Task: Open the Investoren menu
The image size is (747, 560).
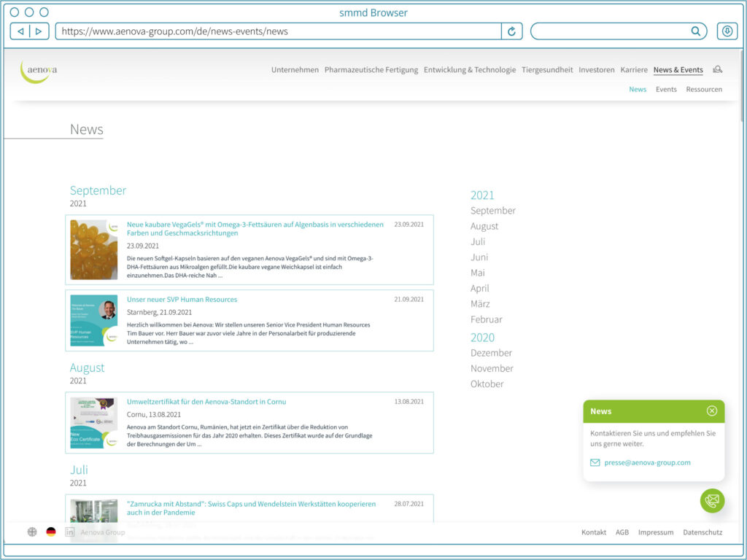Action: [x=597, y=69]
